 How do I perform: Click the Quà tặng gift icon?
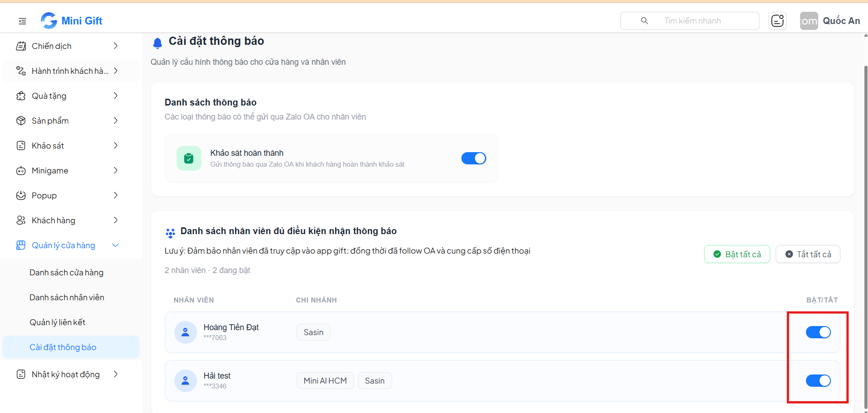point(21,96)
